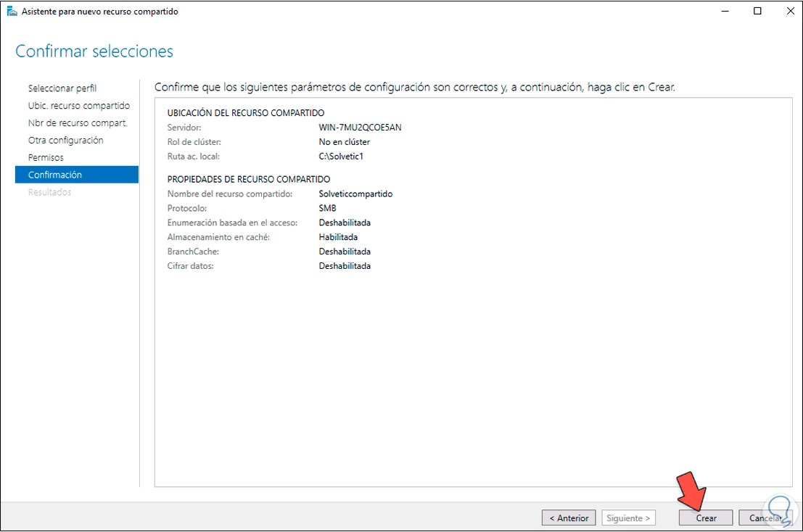Click the Habilitada caching status value
The width and height of the screenshot is (803, 532).
(337, 237)
